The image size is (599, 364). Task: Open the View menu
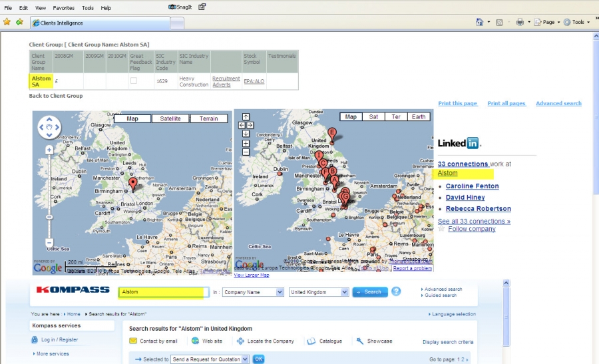[41, 7]
